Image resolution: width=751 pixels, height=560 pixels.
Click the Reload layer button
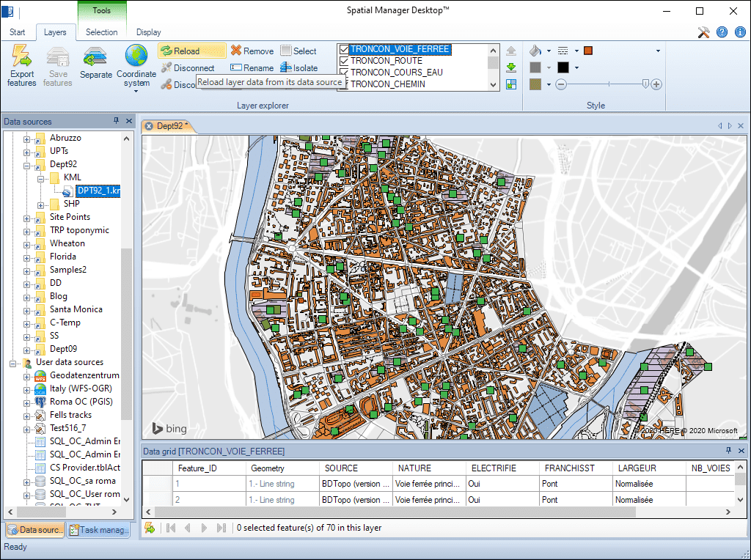click(x=191, y=51)
